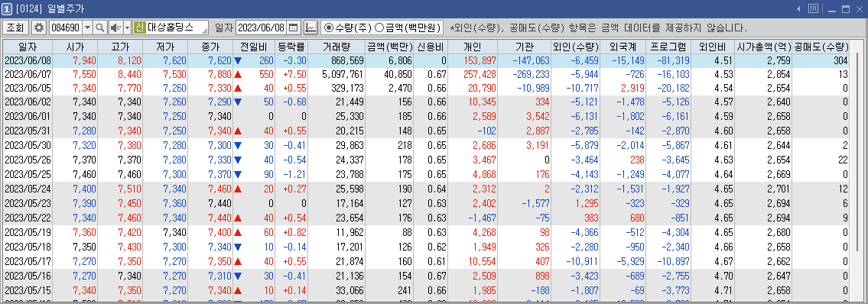The height and width of the screenshot is (304, 868).
Task: Click the 신용비 column header
Action: point(431,47)
